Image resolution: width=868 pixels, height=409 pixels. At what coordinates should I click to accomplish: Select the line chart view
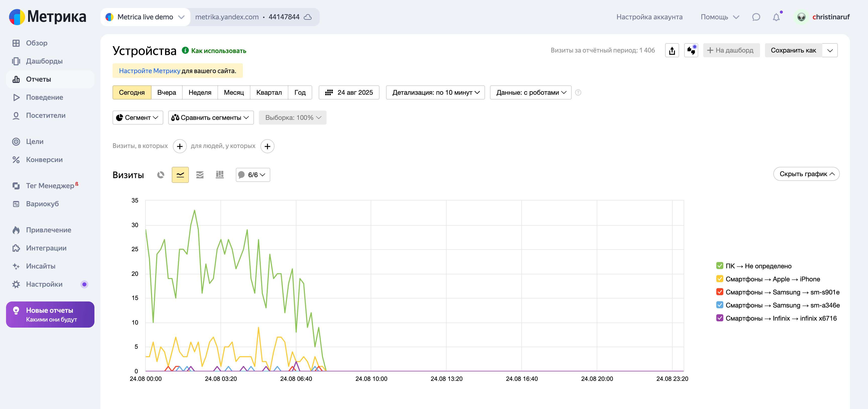point(180,175)
